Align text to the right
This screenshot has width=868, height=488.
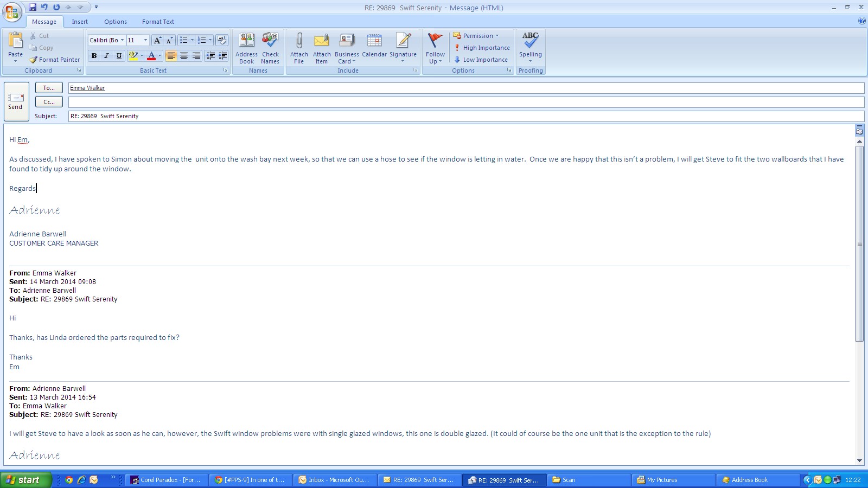(x=196, y=56)
